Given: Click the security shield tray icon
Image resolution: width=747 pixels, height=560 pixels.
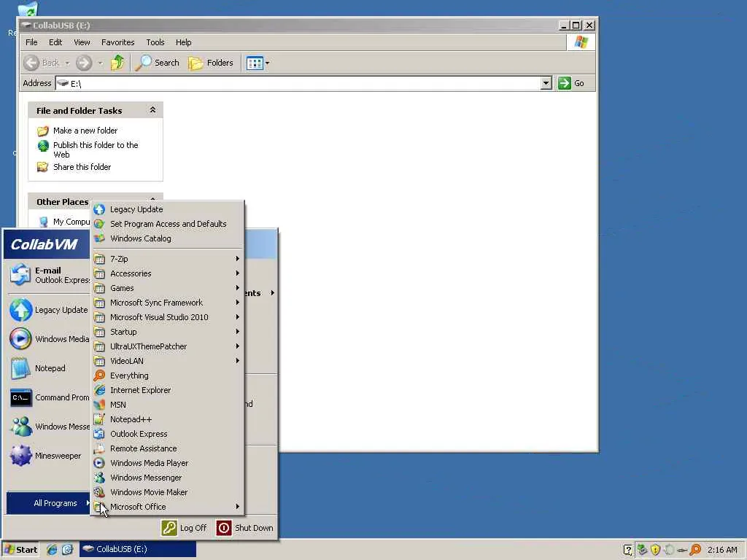Looking at the screenshot, I should click(x=655, y=550).
